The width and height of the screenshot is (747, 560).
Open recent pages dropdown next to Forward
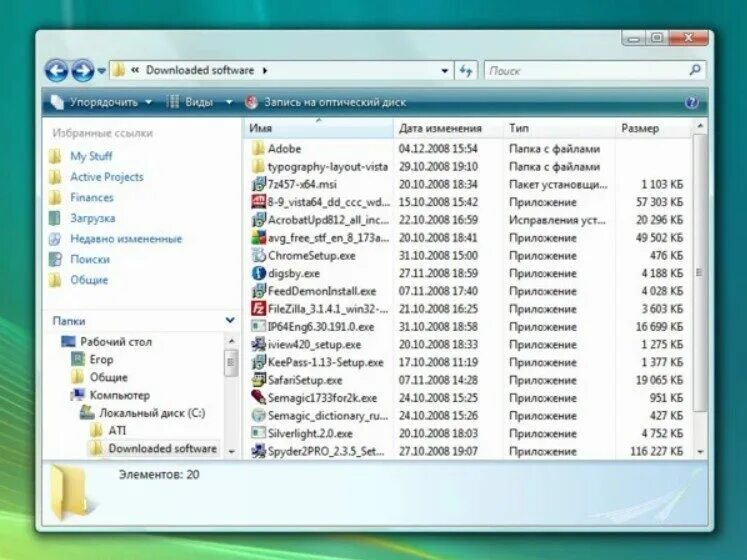tap(101, 71)
